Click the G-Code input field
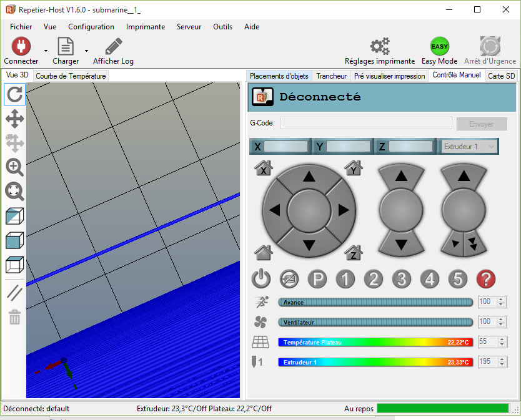The width and height of the screenshot is (521, 420). click(x=366, y=123)
